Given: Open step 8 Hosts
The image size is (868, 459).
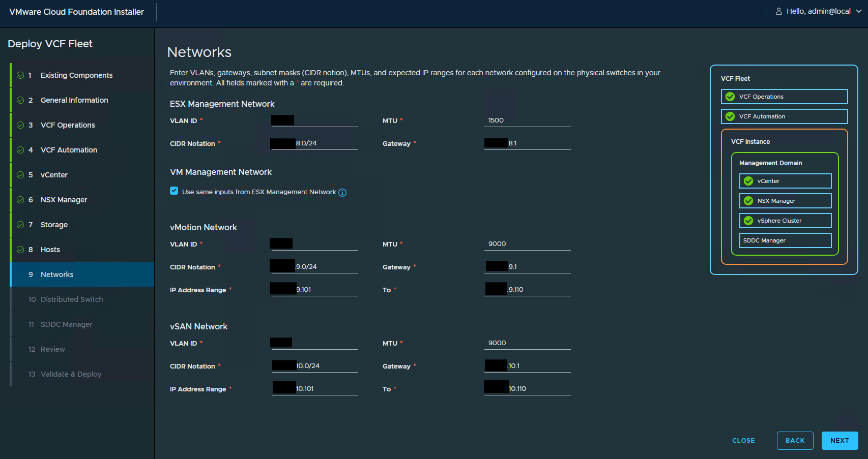Looking at the screenshot, I should [x=82, y=250].
